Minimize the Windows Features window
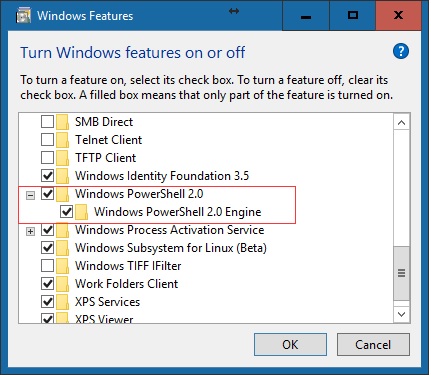Screen dimensions: 431x375 point(306,15)
